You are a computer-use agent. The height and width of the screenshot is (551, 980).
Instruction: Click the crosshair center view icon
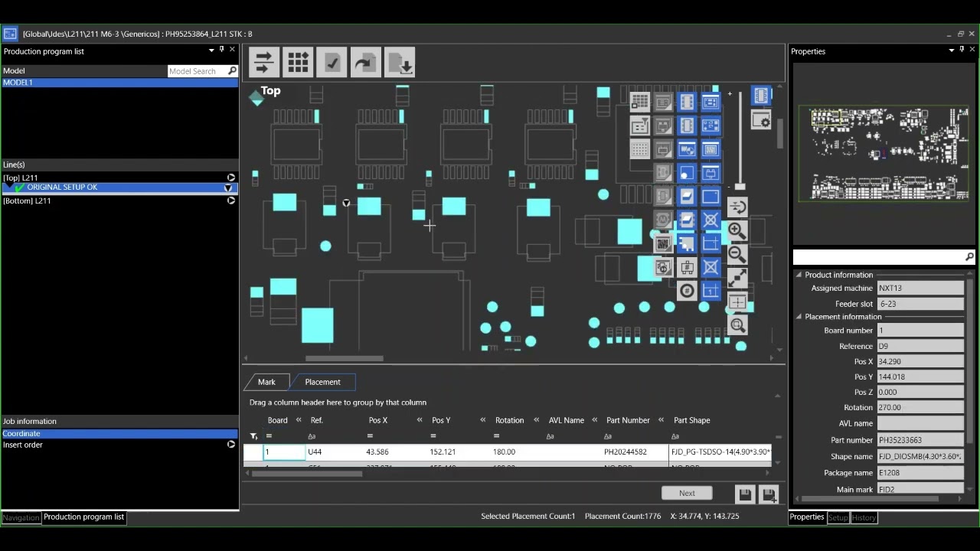click(x=737, y=302)
